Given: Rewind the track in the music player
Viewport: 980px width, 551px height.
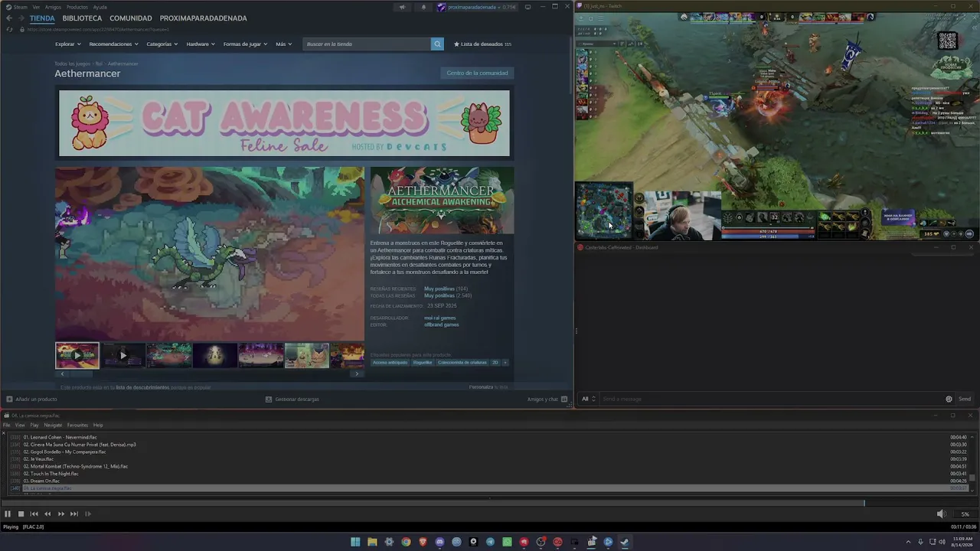Looking at the screenshot, I should [47, 514].
